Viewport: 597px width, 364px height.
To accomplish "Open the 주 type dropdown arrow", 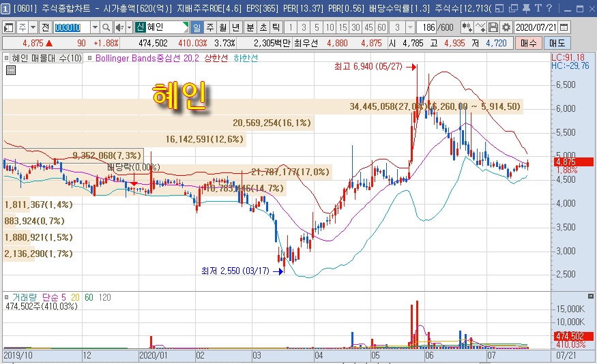I will pos(33,27).
